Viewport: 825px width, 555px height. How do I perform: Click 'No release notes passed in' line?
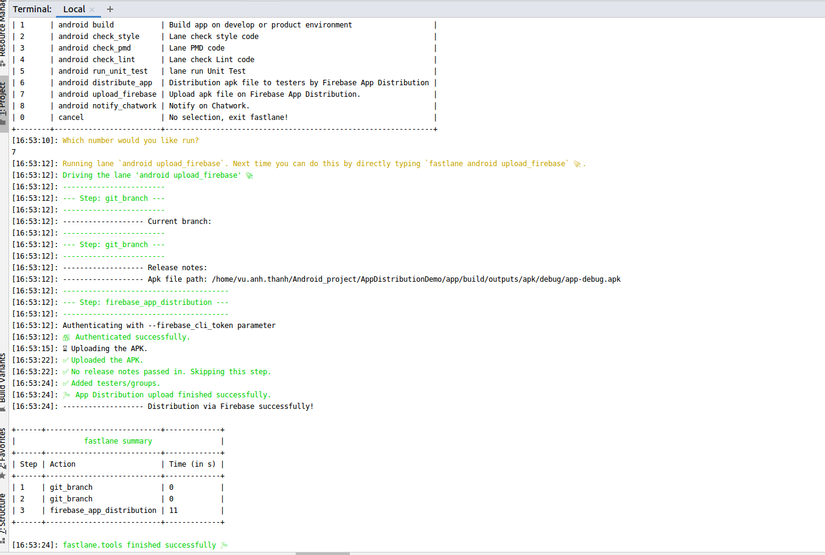click(166, 372)
